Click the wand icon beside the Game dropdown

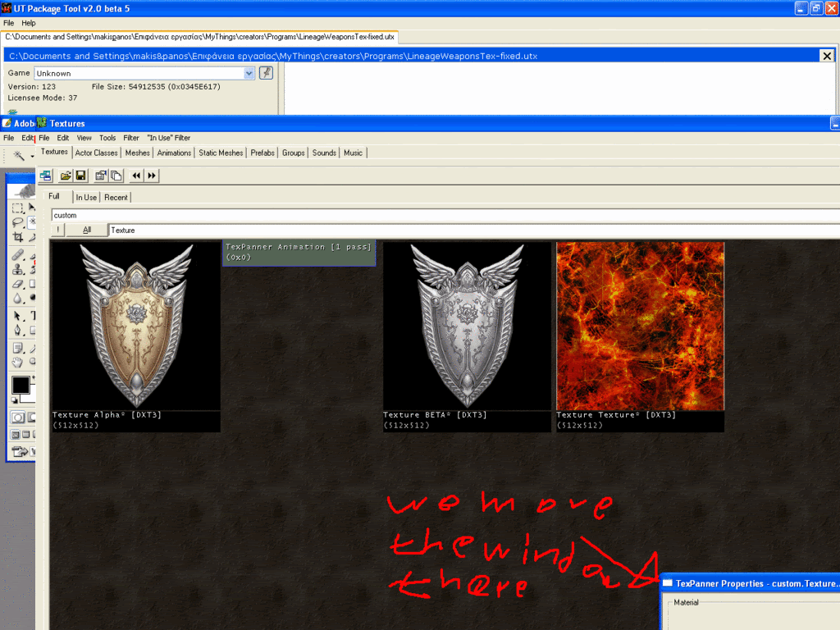coord(266,73)
